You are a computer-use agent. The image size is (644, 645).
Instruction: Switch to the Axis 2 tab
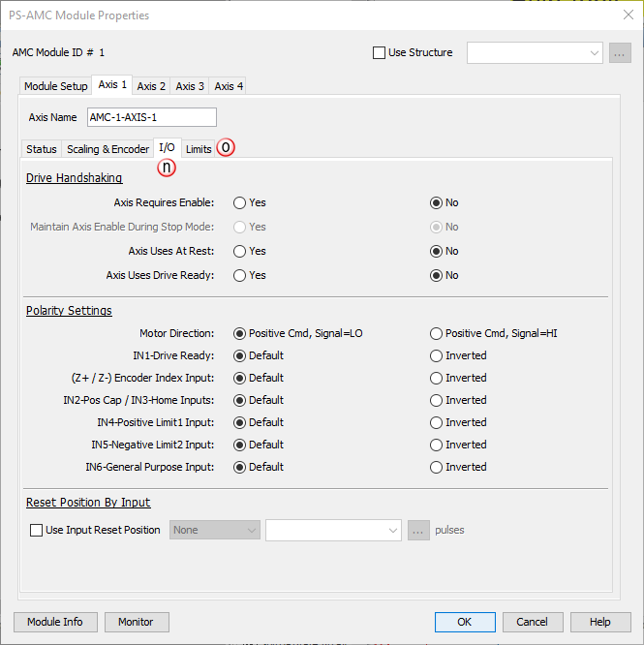point(150,86)
